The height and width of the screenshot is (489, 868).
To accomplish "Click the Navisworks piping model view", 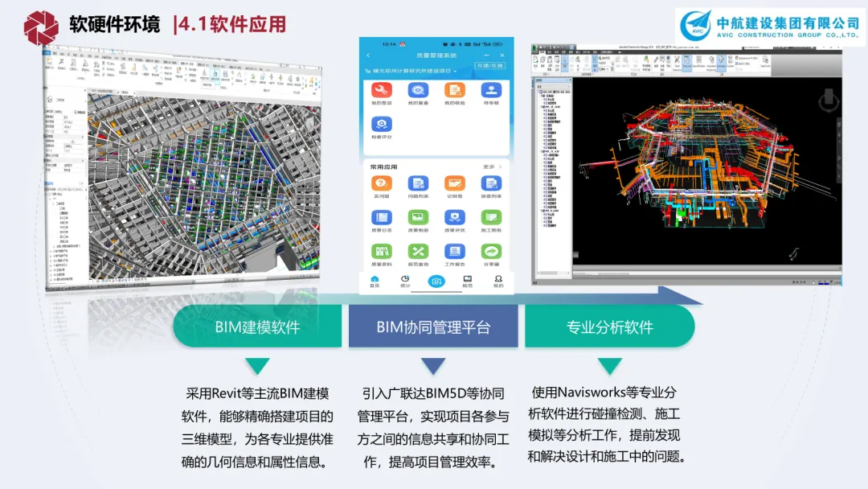I will [x=707, y=171].
